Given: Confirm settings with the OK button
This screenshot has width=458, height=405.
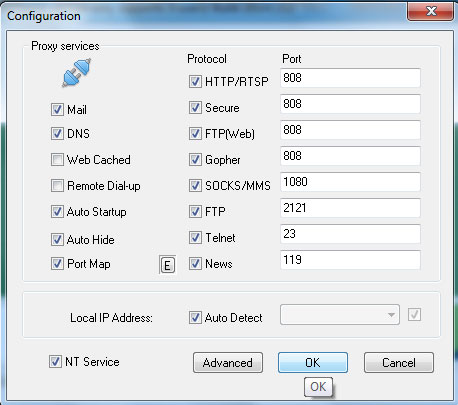Looking at the screenshot, I should pyautogui.click(x=313, y=362).
